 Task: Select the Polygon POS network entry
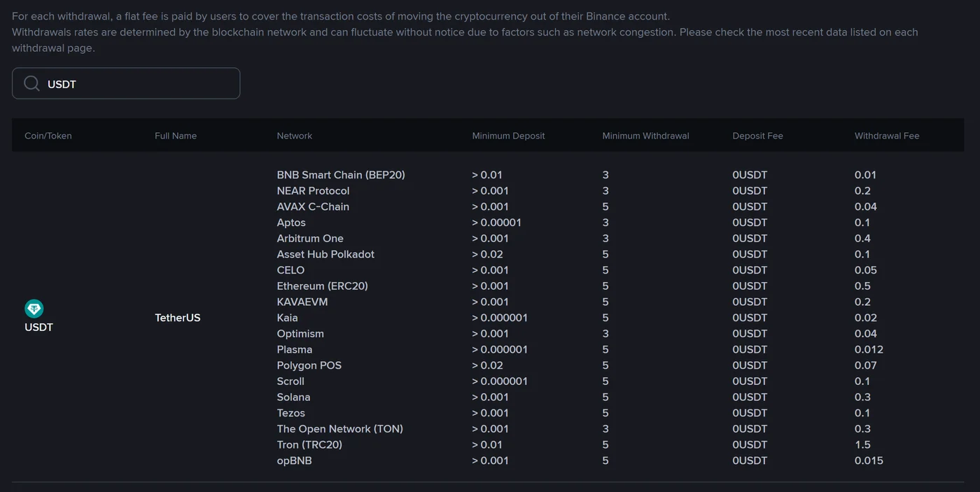(309, 365)
